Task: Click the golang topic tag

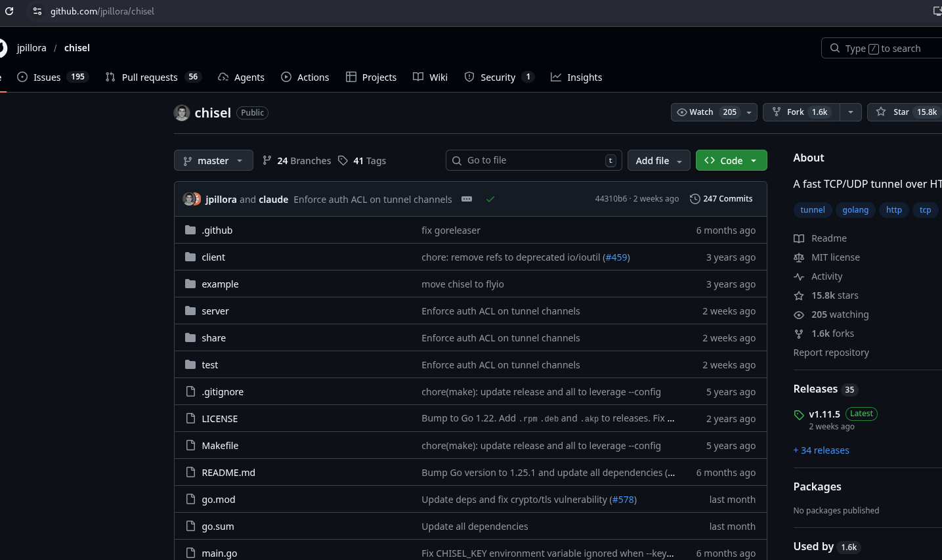Action: pos(855,210)
